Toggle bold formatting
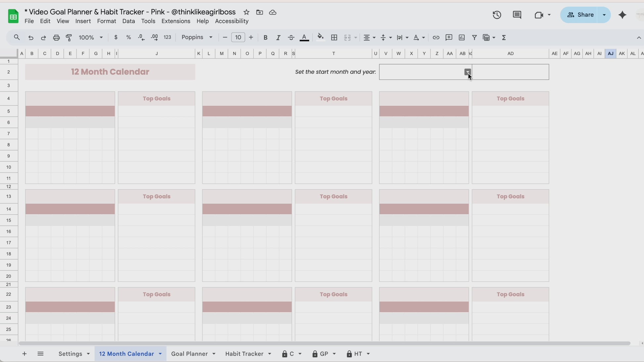 point(265,37)
